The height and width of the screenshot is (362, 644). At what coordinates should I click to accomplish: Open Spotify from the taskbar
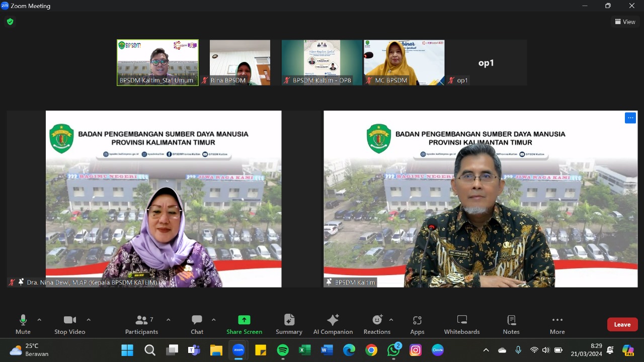[283, 350]
